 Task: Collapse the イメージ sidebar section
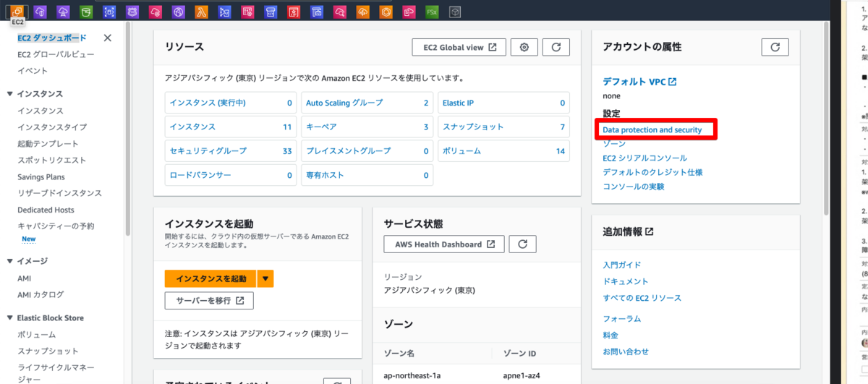(x=9, y=261)
